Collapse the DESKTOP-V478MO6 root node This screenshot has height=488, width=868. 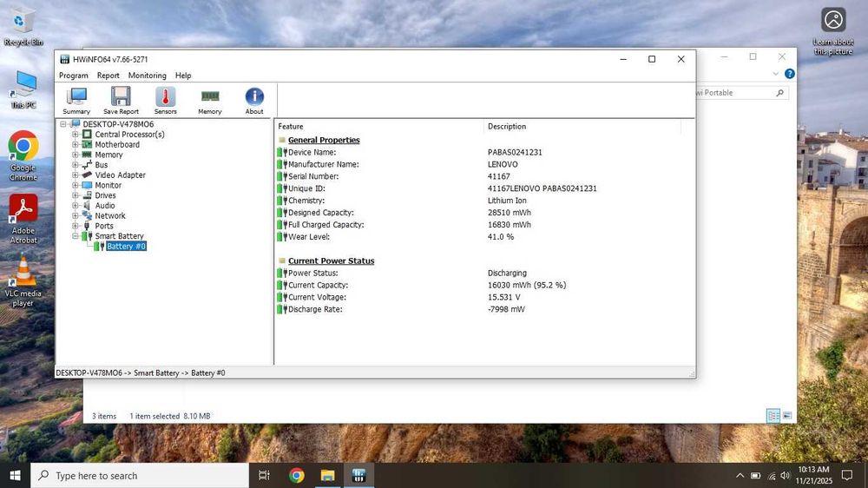tap(63, 124)
